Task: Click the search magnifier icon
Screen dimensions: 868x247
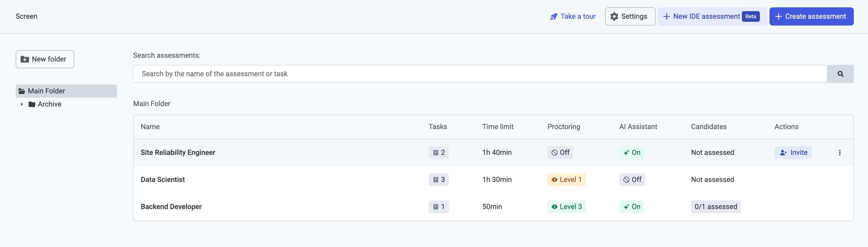Action: pos(840,73)
